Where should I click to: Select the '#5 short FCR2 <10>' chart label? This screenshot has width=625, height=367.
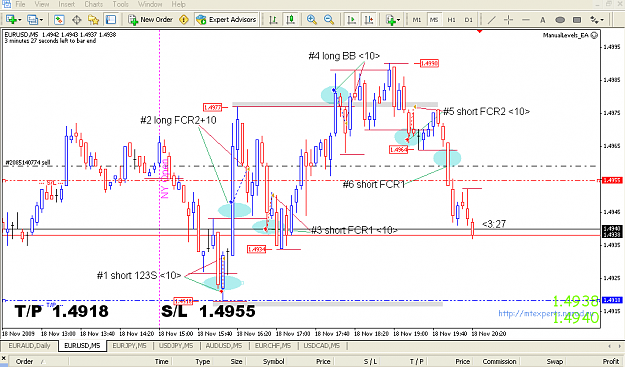(x=486, y=112)
